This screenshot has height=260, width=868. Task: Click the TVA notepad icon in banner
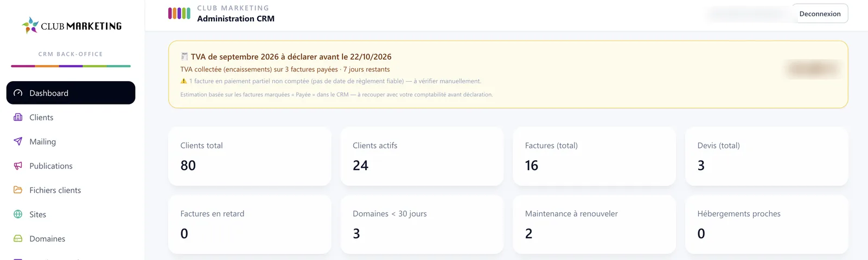tap(184, 56)
